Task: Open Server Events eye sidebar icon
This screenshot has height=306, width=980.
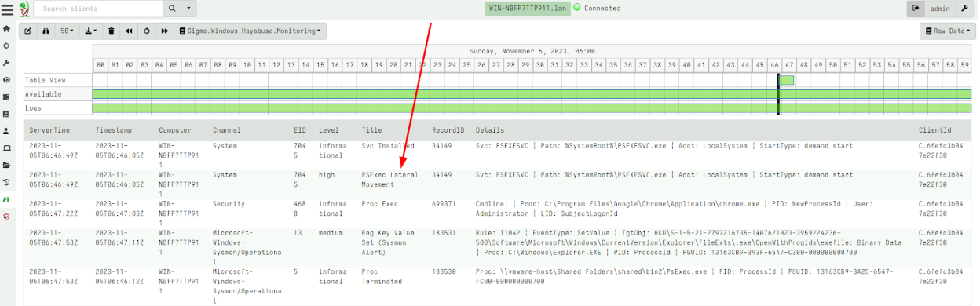Action: [7, 80]
